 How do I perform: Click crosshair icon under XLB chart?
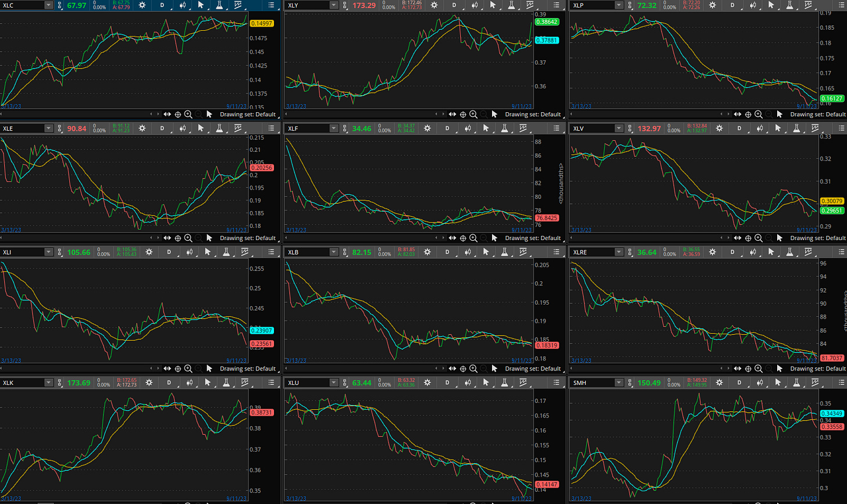pyautogui.click(x=463, y=368)
